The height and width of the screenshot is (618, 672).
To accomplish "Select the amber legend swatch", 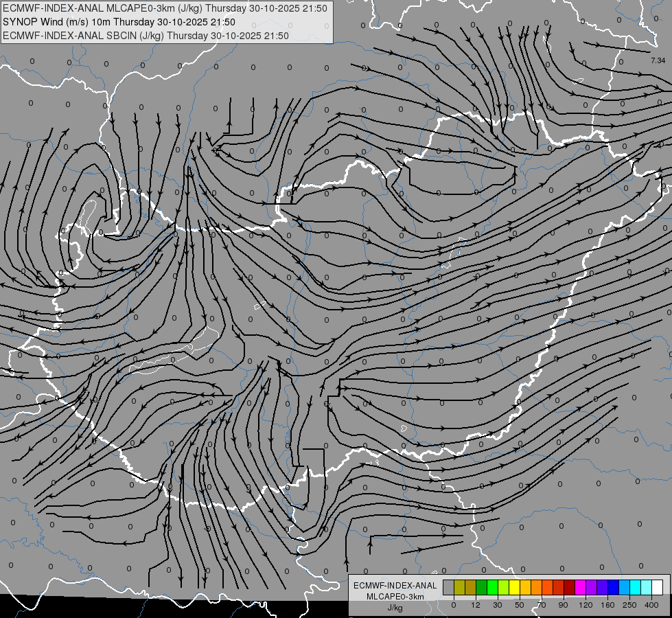I will click(x=525, y=587).
